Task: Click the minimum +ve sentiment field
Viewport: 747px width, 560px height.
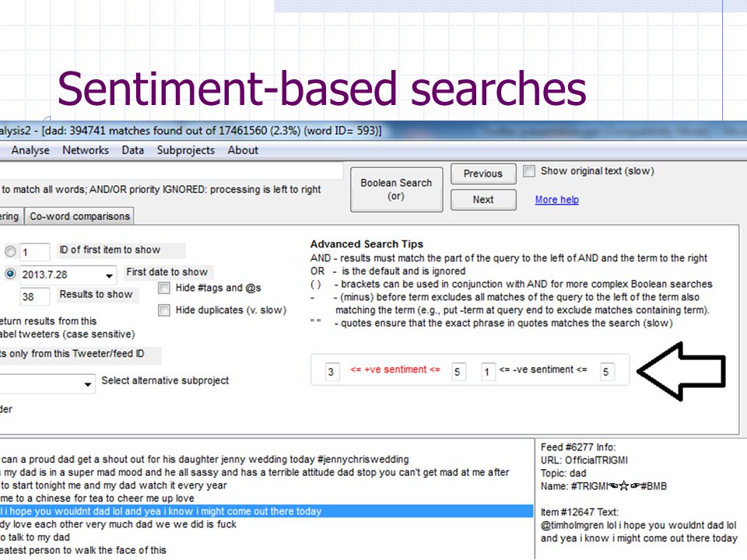Action: 332,372
